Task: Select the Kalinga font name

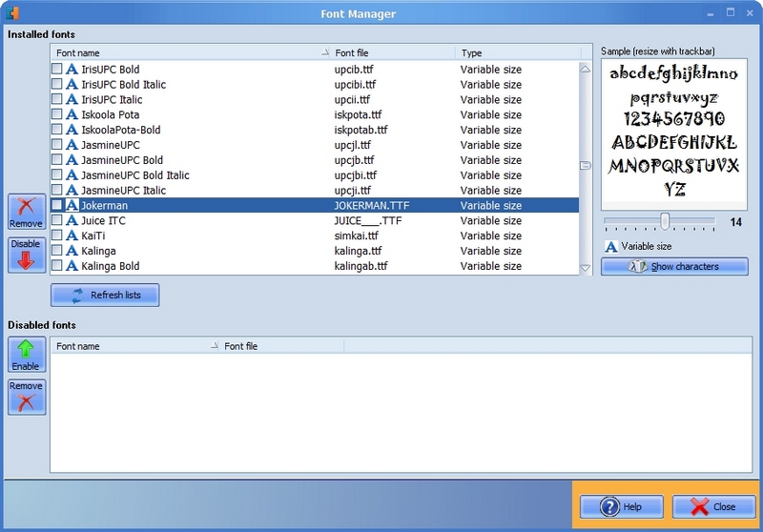Action: click(x=98, y=251)
